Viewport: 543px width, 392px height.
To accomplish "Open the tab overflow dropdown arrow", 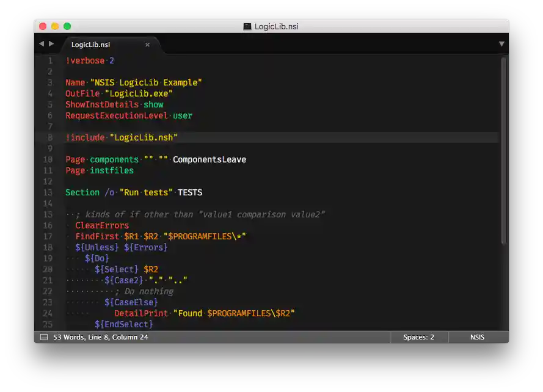I will point(501,43).
